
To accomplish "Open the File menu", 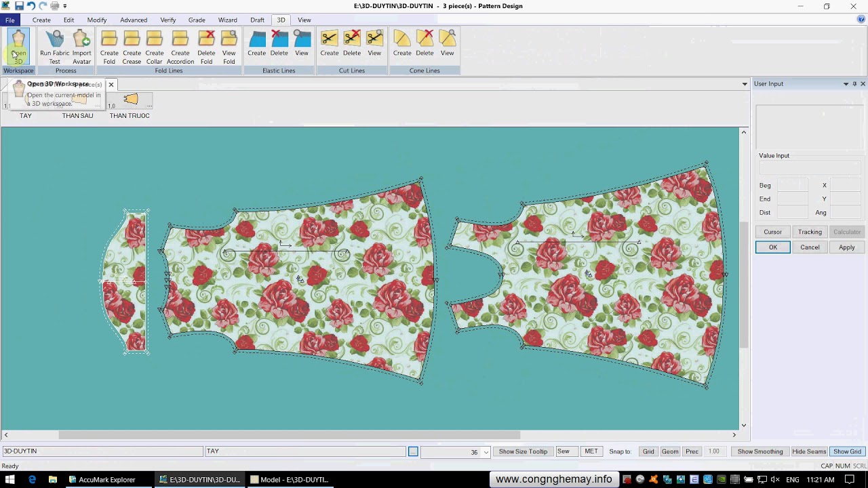I will tap(10, 20).
